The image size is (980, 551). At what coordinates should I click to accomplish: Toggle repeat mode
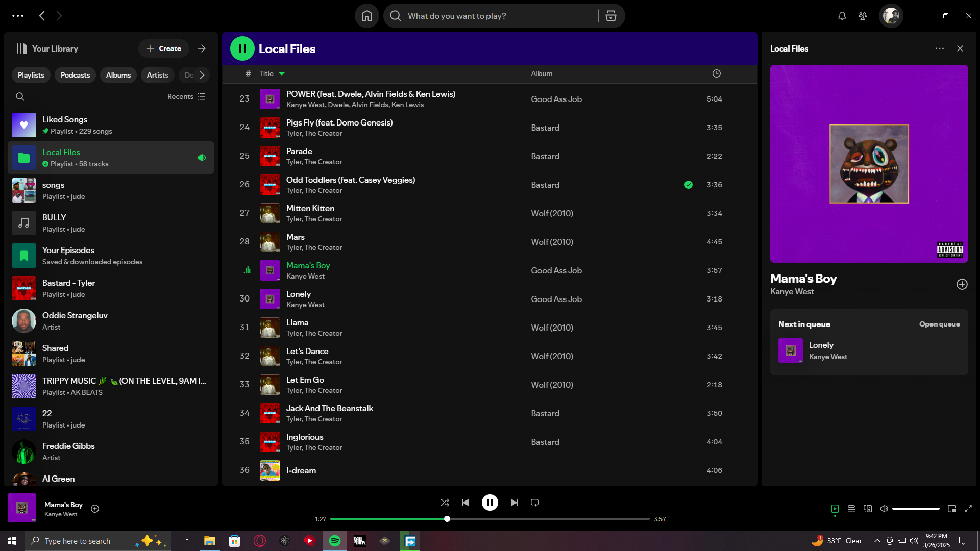[534, 503]
